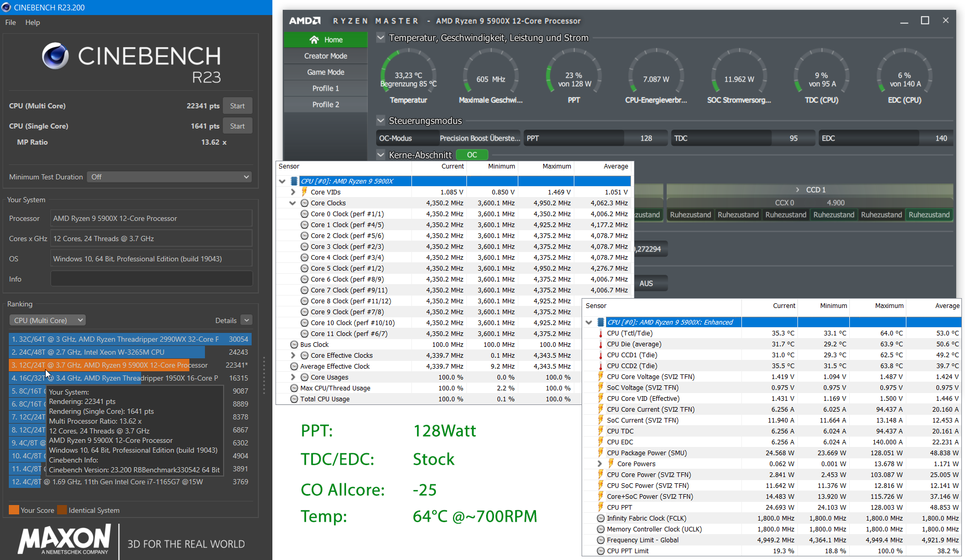Image resolution: width=965 pixels, height=560 pixels.
Task: Select the Threadripper 2990WX ranking row
Action: coord(130,339)
